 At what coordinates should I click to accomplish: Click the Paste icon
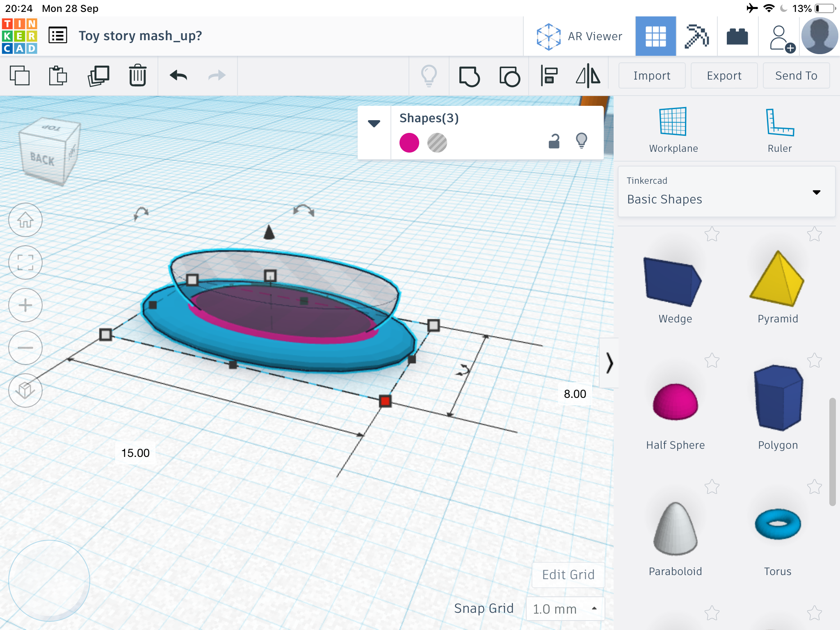(58, 76)
